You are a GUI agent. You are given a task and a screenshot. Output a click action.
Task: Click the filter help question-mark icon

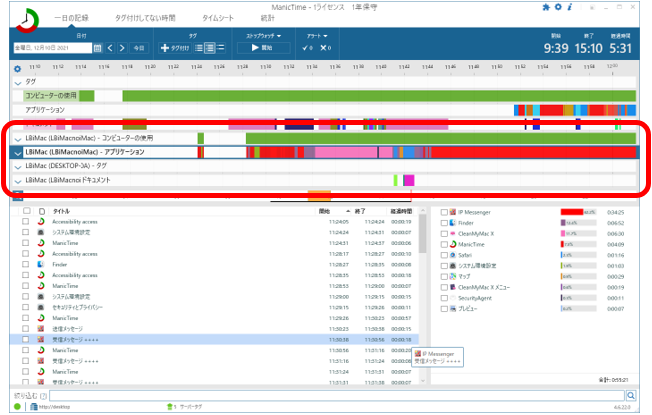(x=43, y=396)
